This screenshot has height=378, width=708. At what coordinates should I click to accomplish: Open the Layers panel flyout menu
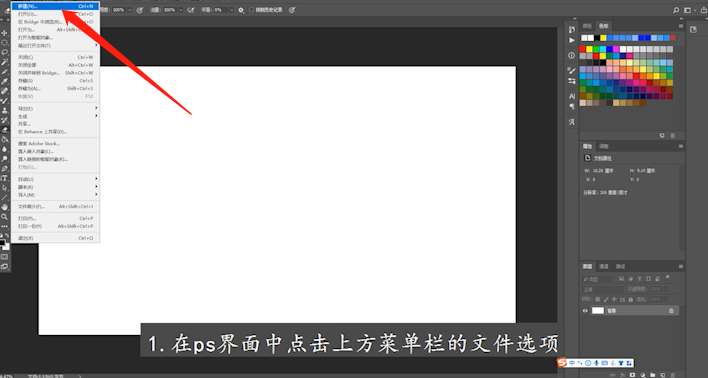tap(681, 266)
